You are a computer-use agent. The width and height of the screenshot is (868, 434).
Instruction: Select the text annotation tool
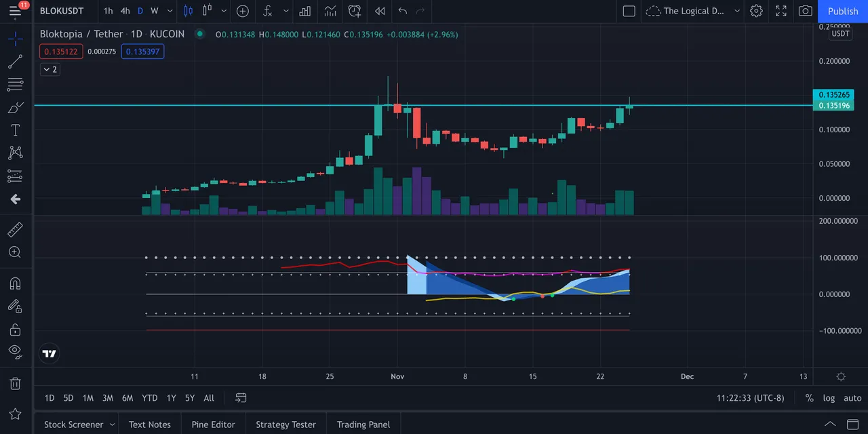click(x=15, y=130)
